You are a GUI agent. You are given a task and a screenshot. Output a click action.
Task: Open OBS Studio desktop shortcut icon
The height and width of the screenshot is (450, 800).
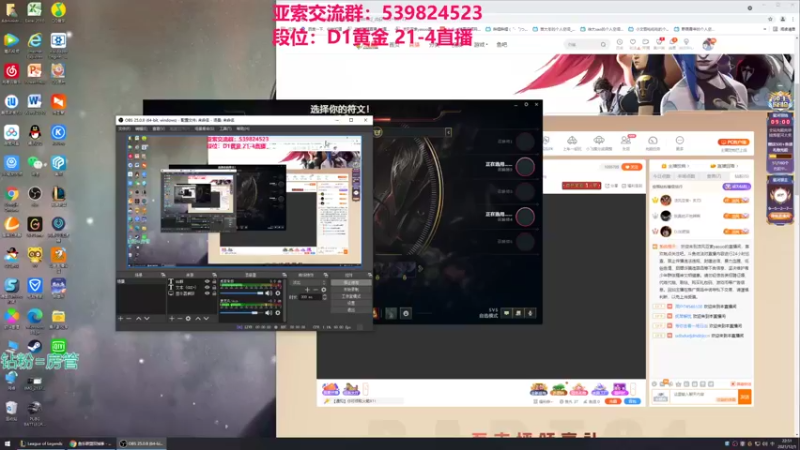(x=35, y=196)
